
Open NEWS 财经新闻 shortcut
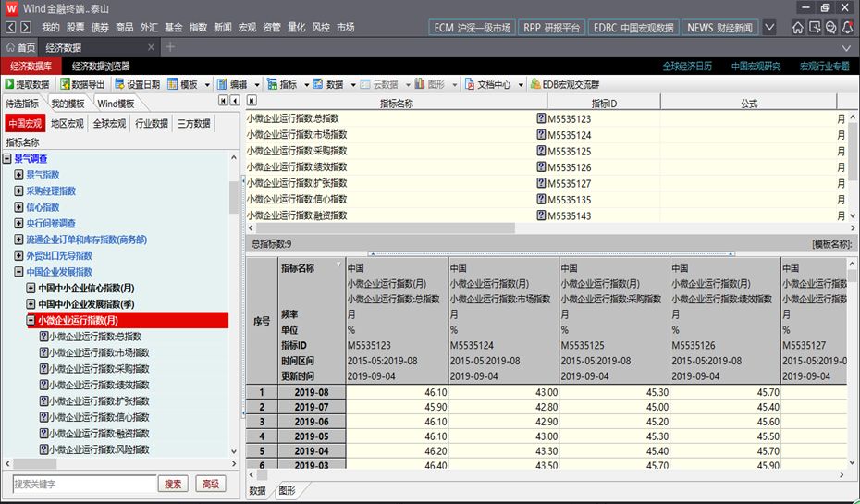[719, 28]
